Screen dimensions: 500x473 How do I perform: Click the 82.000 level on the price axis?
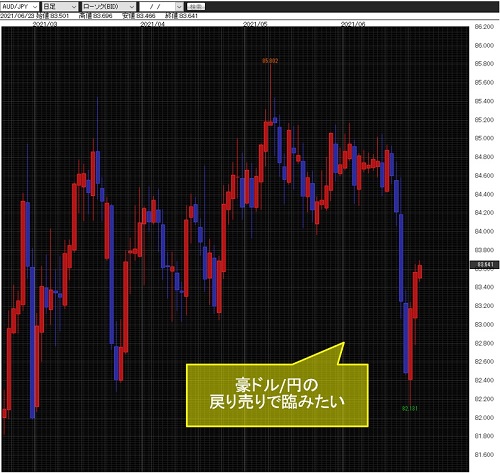point(484,417)
